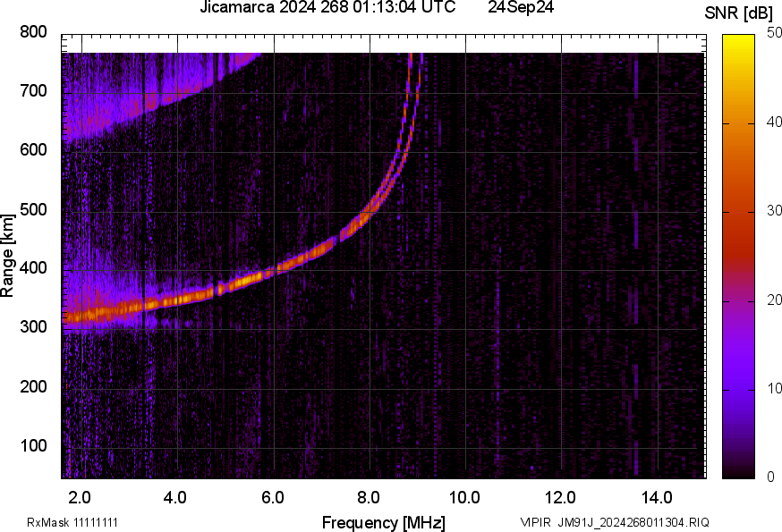Click the range tick label '800'
Viewport: 782px width, 532px height.
pyautogui.click(x=33, y=32)
